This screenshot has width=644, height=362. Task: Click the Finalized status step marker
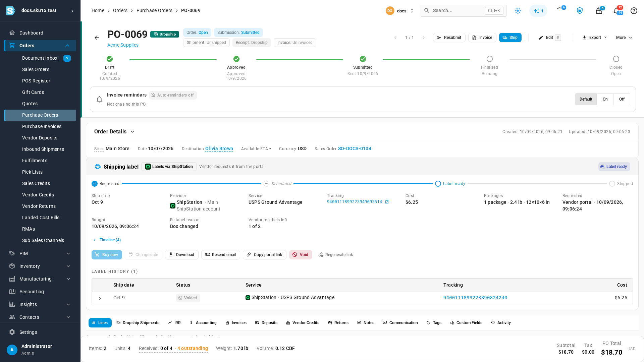489,59
